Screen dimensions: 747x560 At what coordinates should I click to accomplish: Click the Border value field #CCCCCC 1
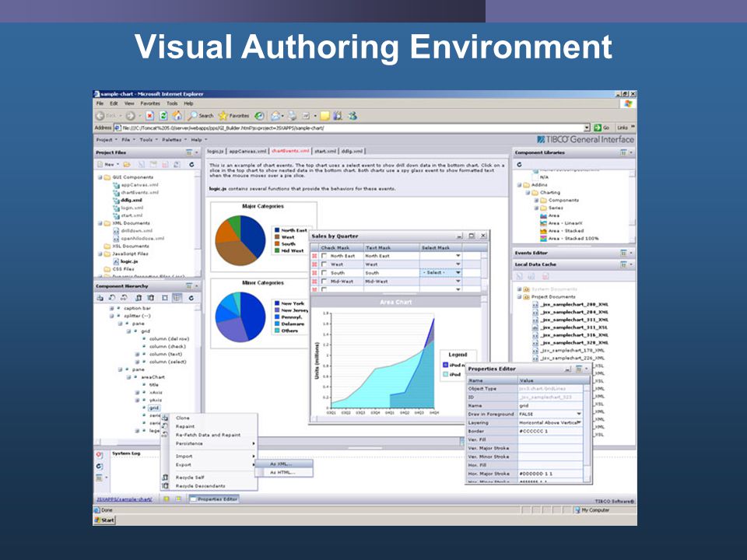click(x=550, y=431)
